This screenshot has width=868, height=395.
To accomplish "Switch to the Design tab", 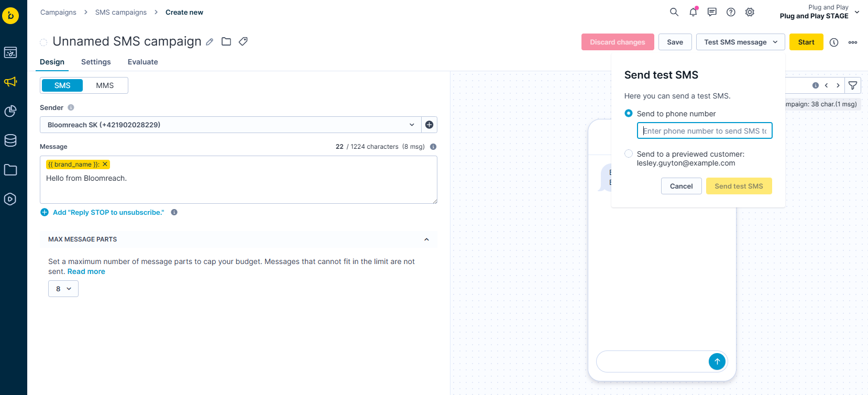I will [52, 62].
